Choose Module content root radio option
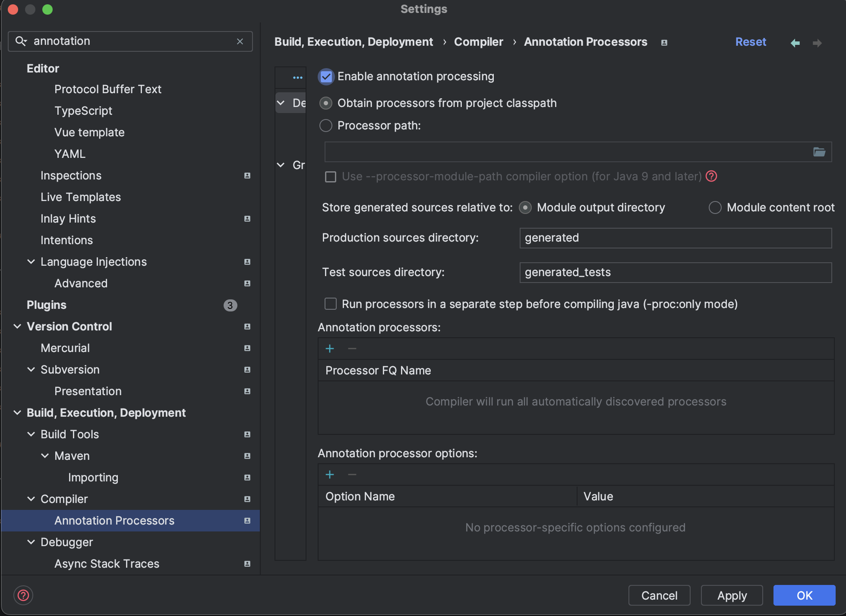The image size is (846, 616). 715,207
